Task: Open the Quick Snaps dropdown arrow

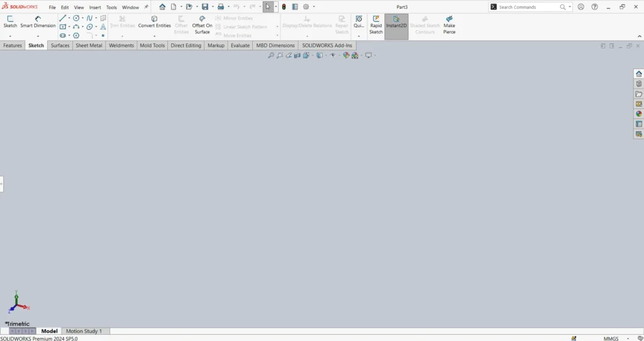Action: tap(359, 36)
